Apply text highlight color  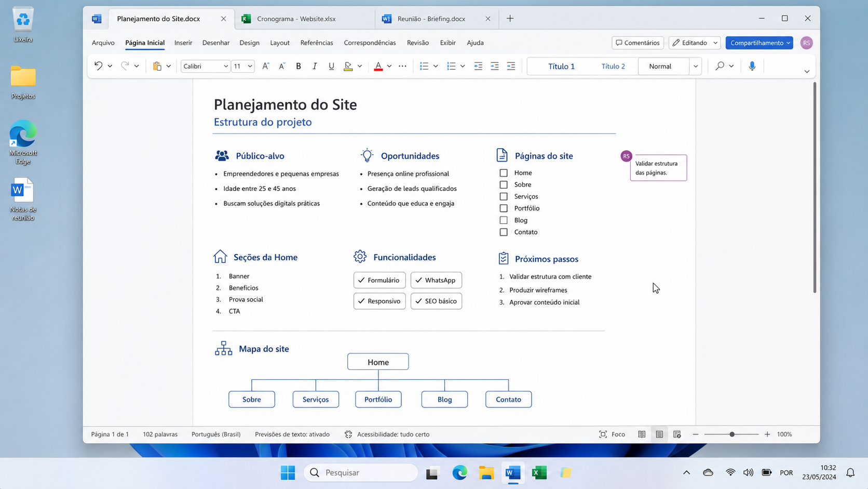coord(348,66)
